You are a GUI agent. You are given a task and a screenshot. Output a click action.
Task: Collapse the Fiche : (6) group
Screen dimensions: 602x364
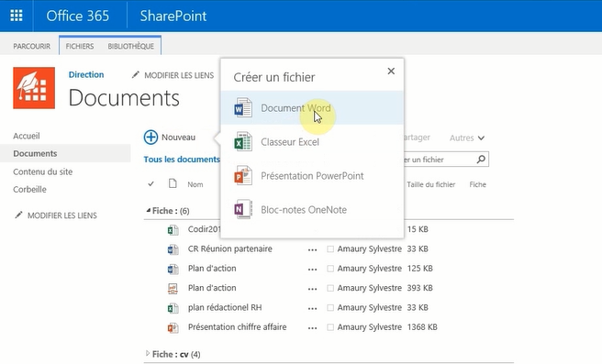coord(149,210)
